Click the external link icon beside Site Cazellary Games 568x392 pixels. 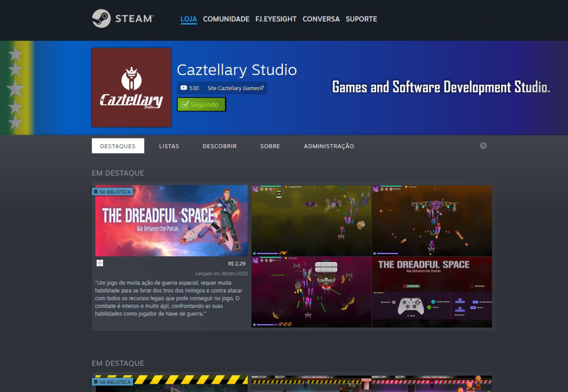coord(262,88)
